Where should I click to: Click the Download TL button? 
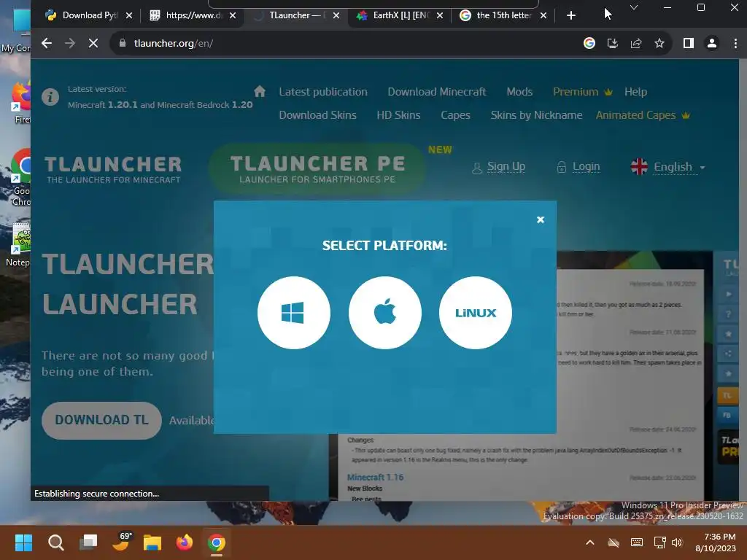101,420
